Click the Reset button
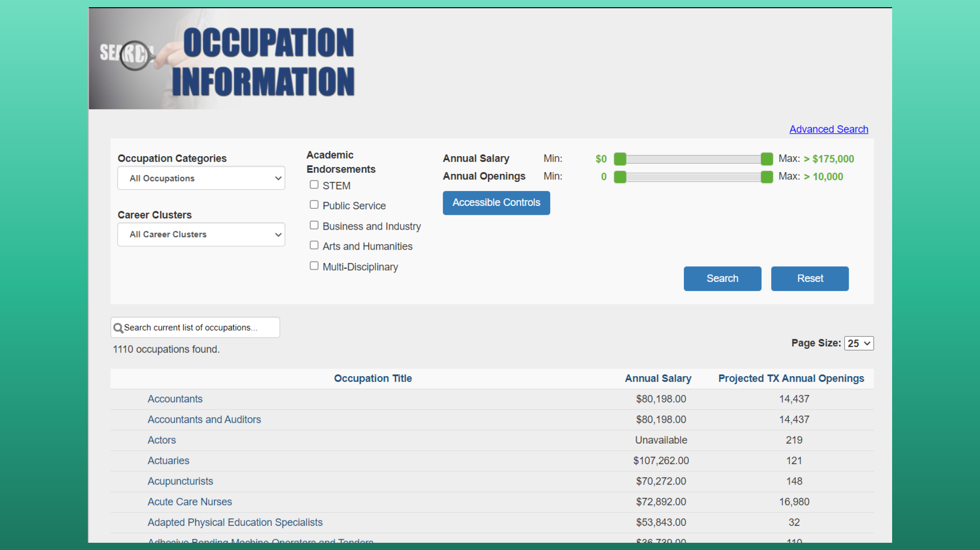Image resolution: width=980 pixels, height=550 pixels. [x=810, y=278]
